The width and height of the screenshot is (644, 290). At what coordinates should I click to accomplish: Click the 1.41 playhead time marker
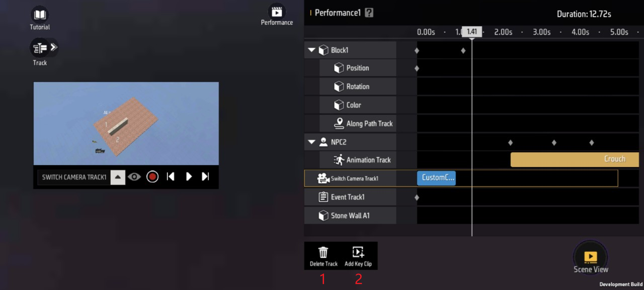pyautogui.click(x=472, y=32)
